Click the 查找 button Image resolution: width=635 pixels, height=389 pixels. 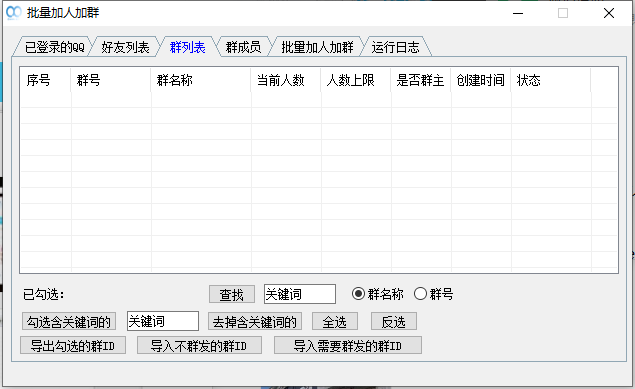232,294
